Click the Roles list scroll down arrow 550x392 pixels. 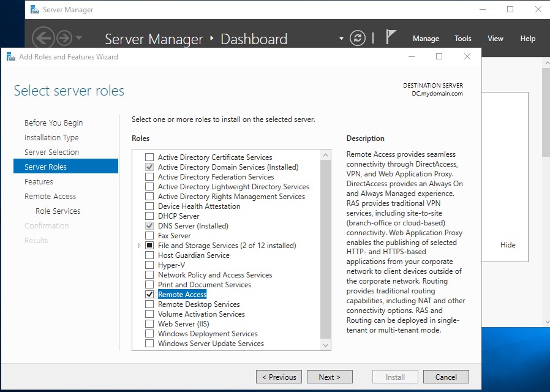pyautogui.click(x=325, y=345)
